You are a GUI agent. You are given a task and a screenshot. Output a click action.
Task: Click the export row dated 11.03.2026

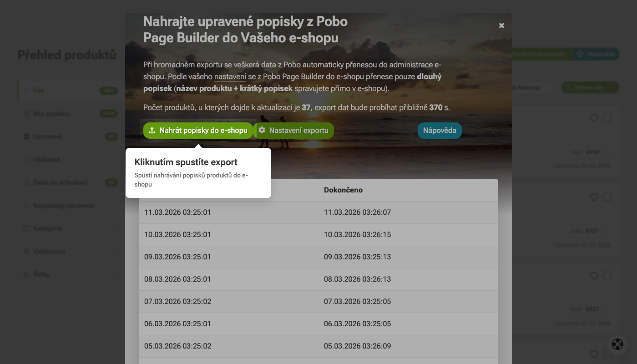tap(318, 212)
